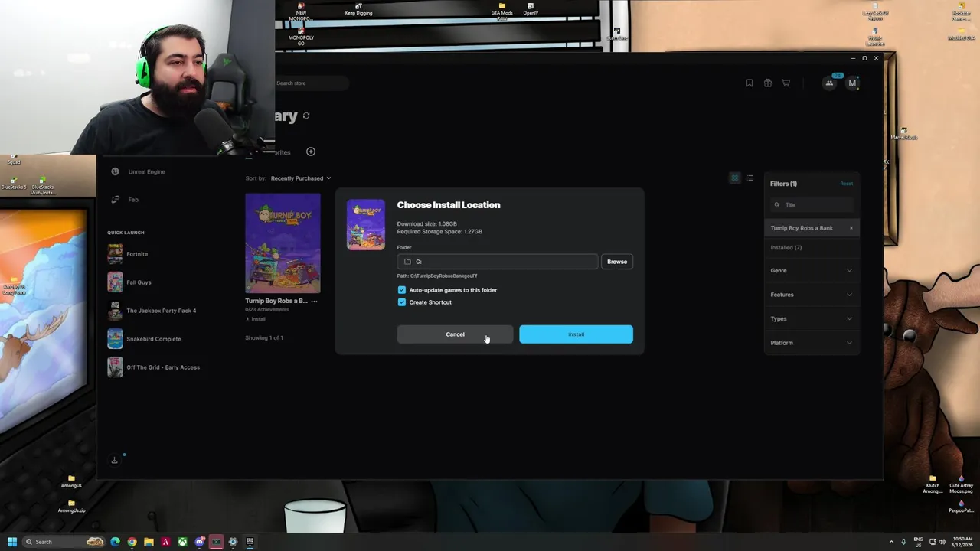Viewport: 980px width, 551px height.
Task: Cancel the install location dialog
Action: (x=455, y=334)
